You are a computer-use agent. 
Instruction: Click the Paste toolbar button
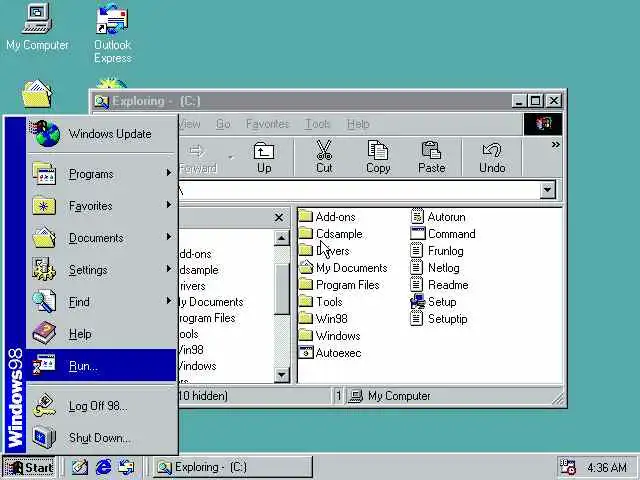point(431,158)
